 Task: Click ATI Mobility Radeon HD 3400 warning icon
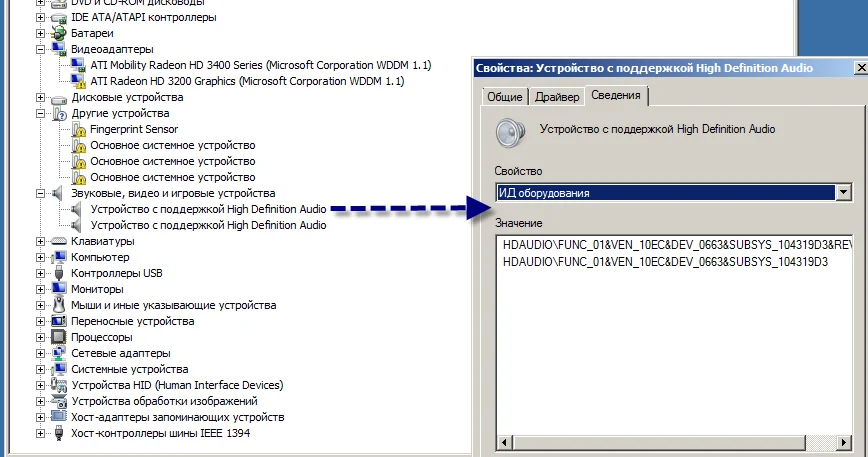79,65
